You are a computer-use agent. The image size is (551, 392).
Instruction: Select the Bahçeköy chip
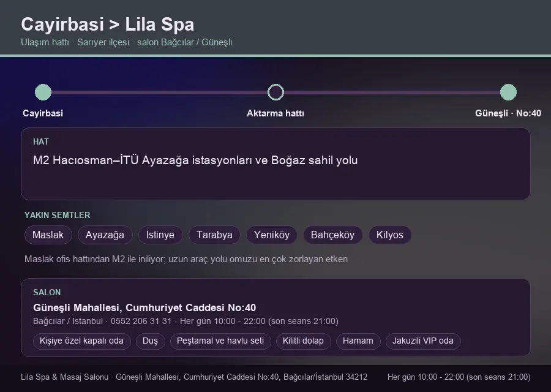pyautogui.click(x=332, y=235)
